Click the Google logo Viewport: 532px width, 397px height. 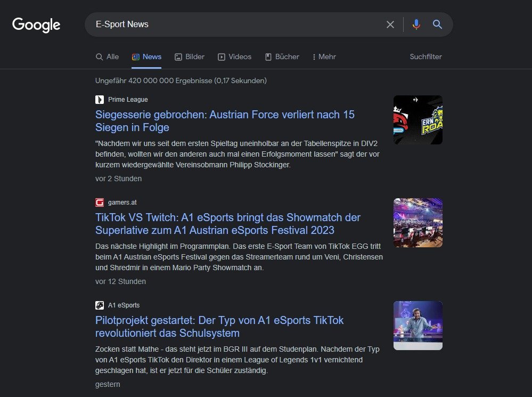pyautogui.click(x=36, y=25)
